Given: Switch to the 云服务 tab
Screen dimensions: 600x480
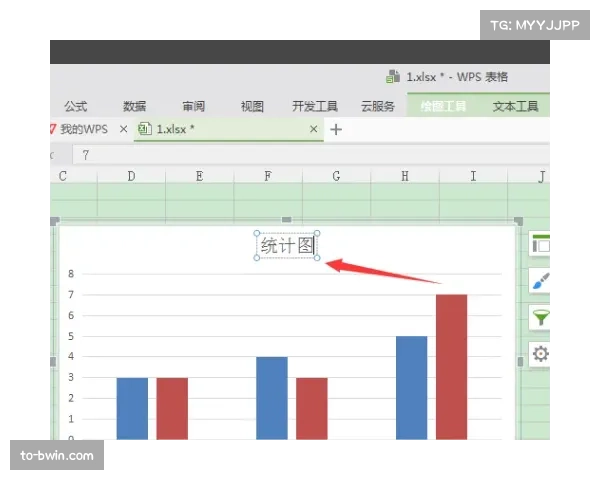Looking at the screenshot, I should click(x=378, y=106).
